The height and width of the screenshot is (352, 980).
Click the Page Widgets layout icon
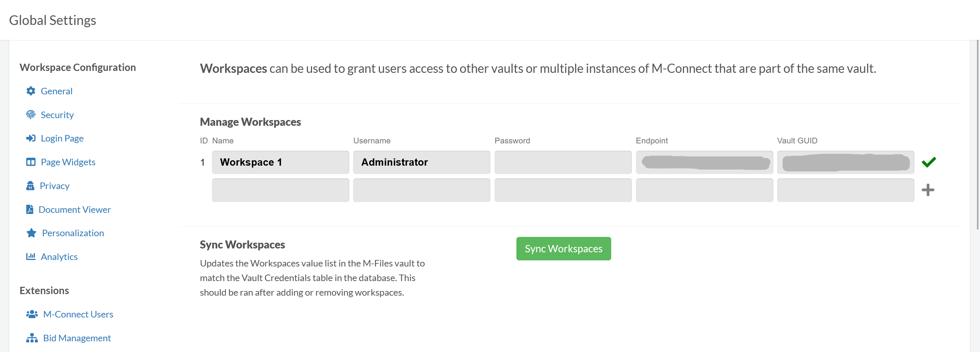31,162
